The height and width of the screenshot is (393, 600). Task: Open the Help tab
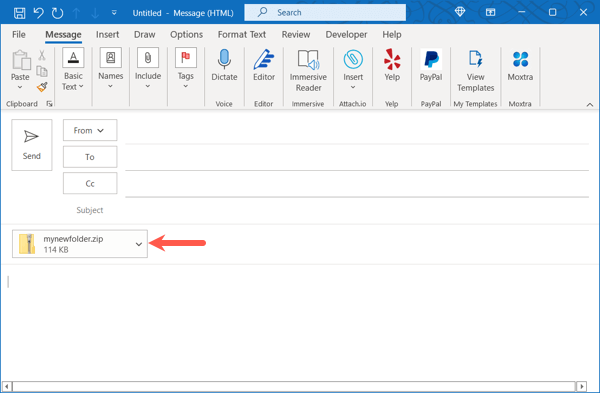click(392, 34)
